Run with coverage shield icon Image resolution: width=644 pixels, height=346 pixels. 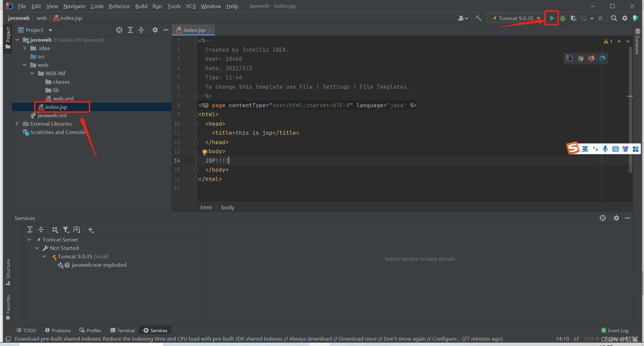click(x=573, y=18)
